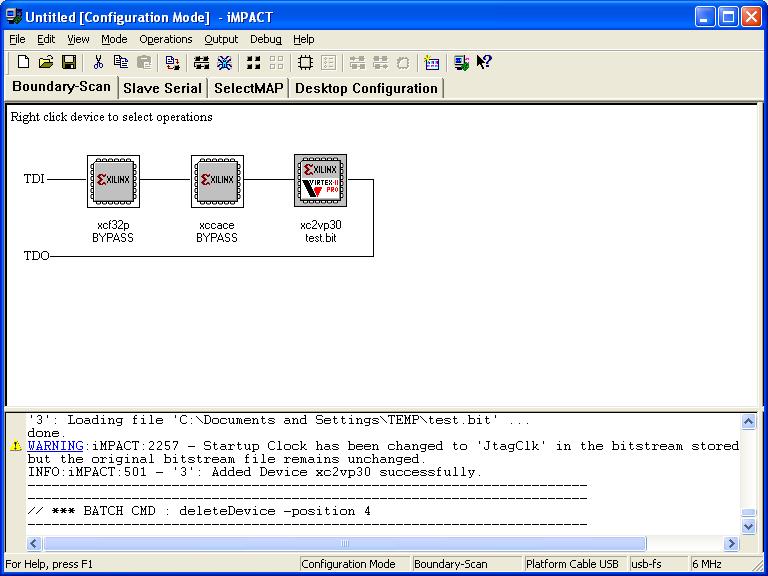Open the Operations menu

pyautogui.click(x=166, y=39)
